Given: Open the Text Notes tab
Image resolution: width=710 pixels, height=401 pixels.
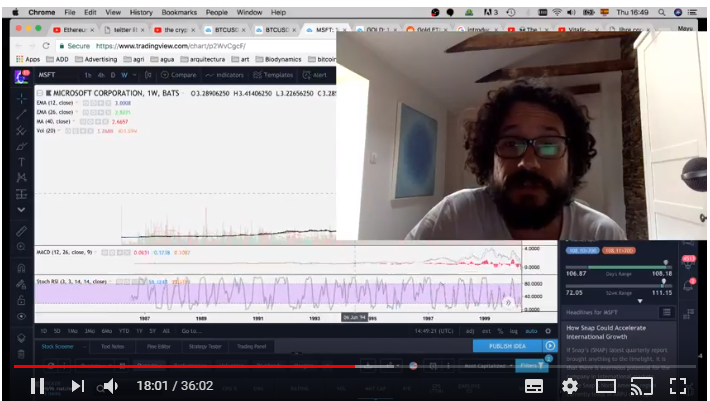Looking at the screenshot, I should point(112,346).
